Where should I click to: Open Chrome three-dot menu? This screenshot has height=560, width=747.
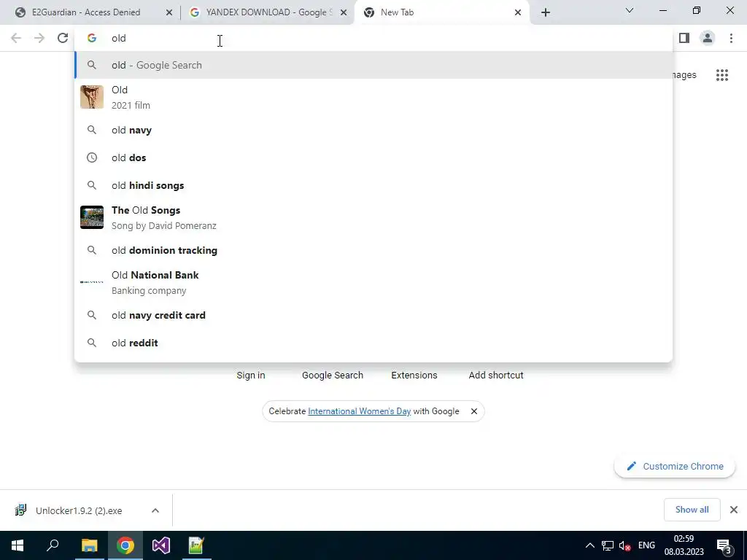click(731, 38)
